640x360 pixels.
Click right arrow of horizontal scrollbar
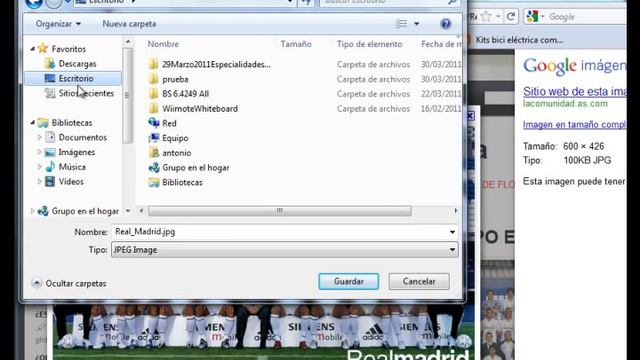coord(456,211)
